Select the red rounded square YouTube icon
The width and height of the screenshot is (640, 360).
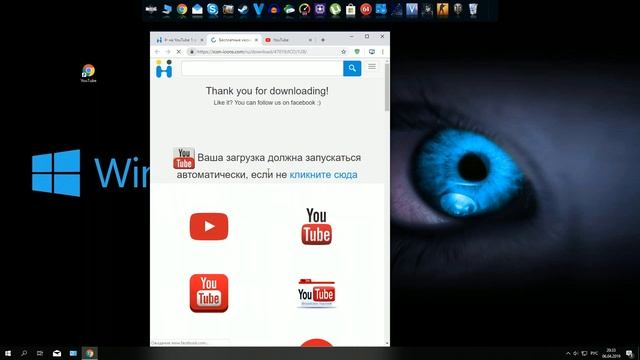point(209,293)
